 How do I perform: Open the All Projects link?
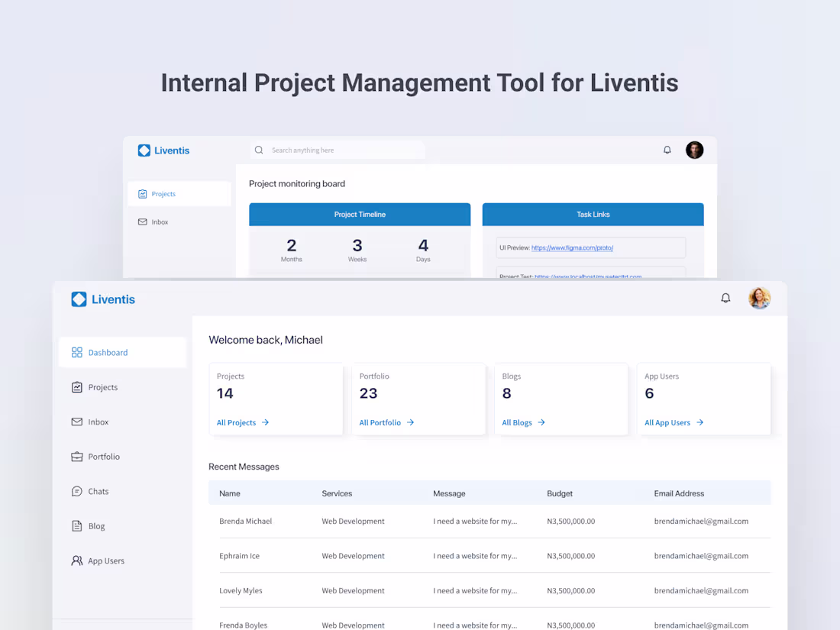[237, 422]
